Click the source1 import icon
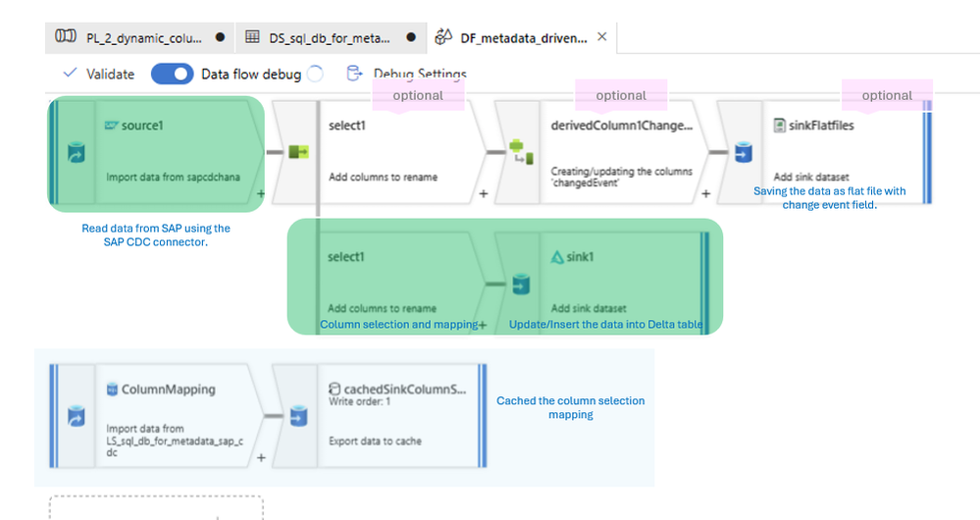The width and height of the screenshot is (980, 520). tap(76, 152)
